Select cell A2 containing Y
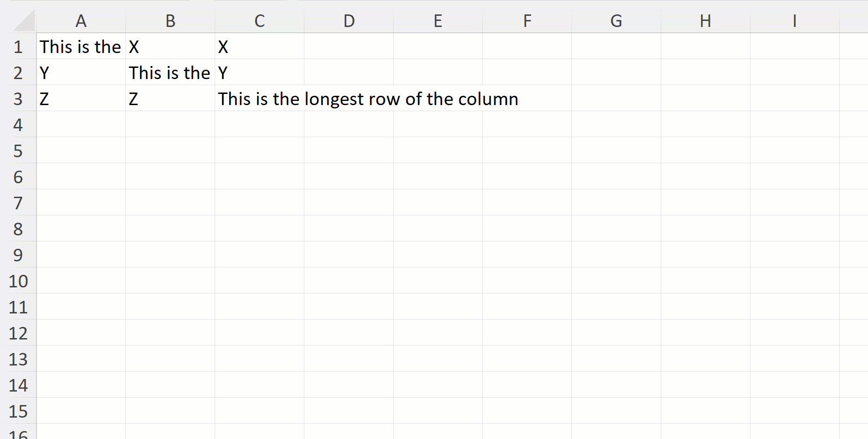This screenshot has width=868, height=439. click(x=81, y=73)
